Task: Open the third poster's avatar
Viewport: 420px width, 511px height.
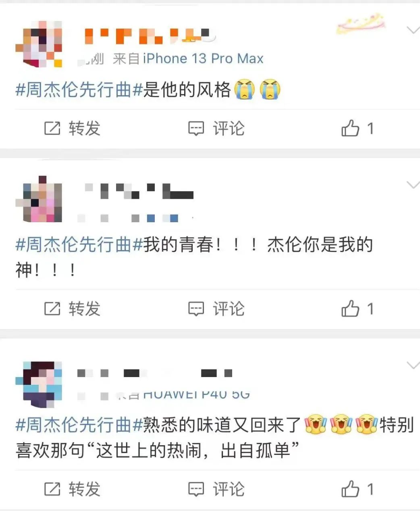Action: (x=39, y=384)
